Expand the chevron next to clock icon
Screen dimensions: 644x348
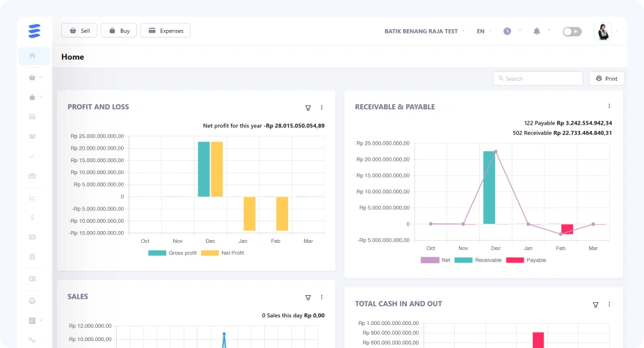[520, 30]
